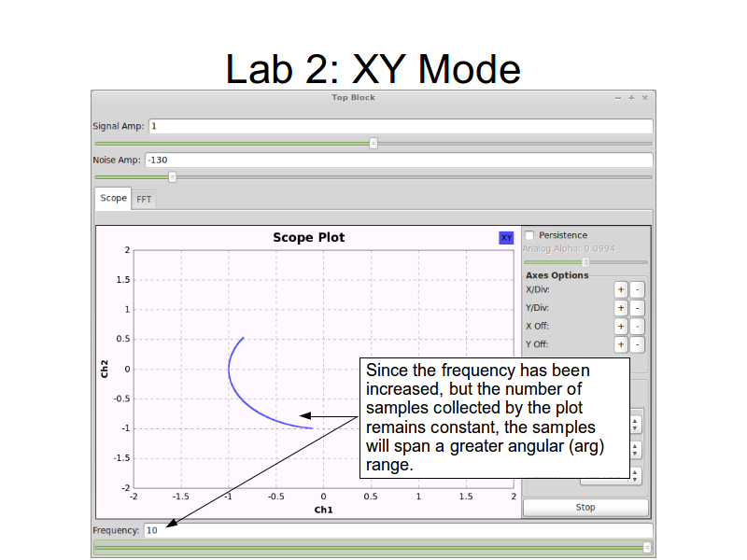Increase X/Div with the plus button
Image resolution: width=747 pixels, height=560 pixels.
tap(620, 290)
